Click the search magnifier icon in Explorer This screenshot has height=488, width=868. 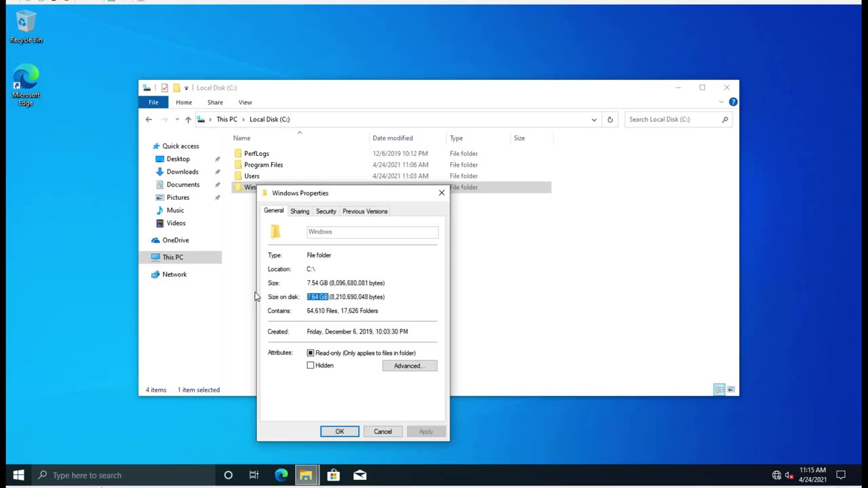click(x=725, y=119)
